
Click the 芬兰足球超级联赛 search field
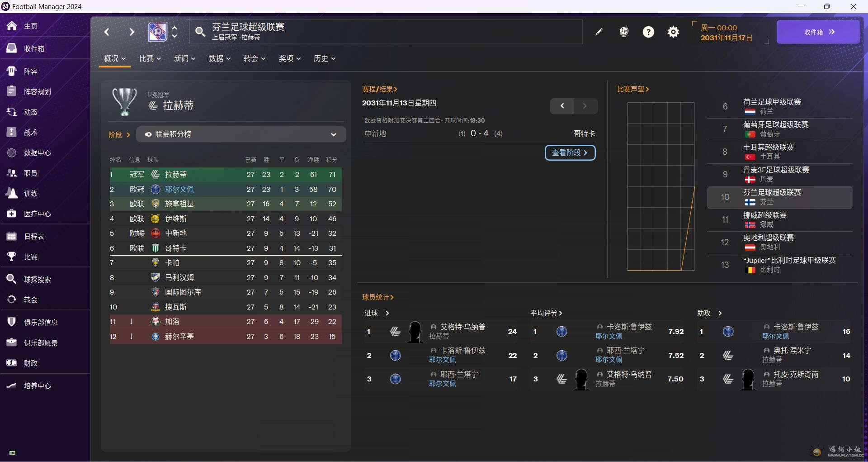click(x=386, y=32)
